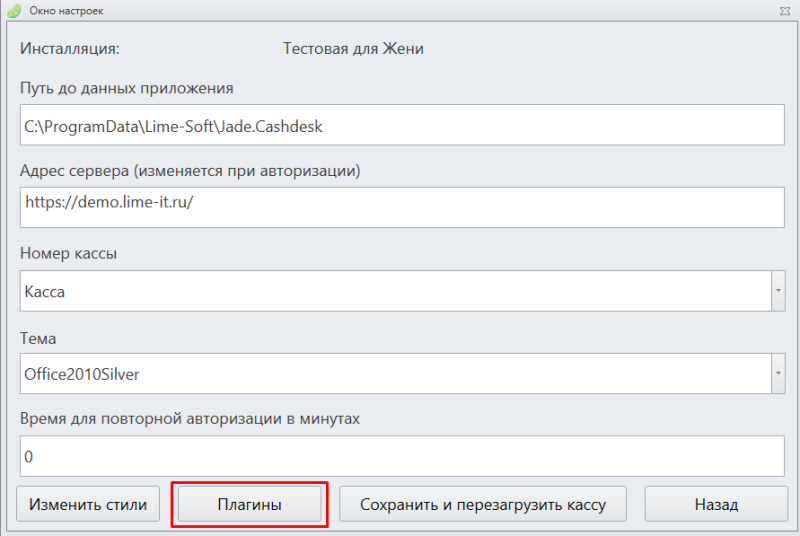Focus the reauthorization time field showing 0
This screenshot has height=536, width=800.
(402, 456)
